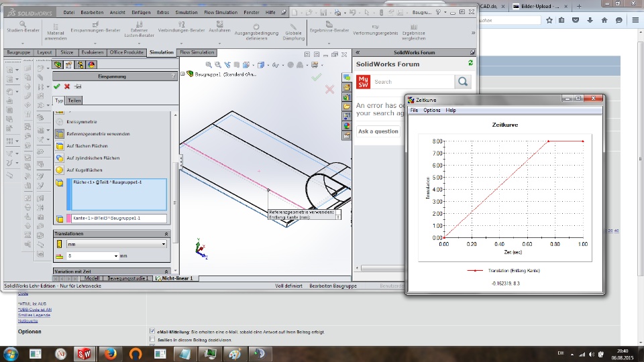Click into forum Search field
This screenshot has height=362, width=644.
click(413, 82)
